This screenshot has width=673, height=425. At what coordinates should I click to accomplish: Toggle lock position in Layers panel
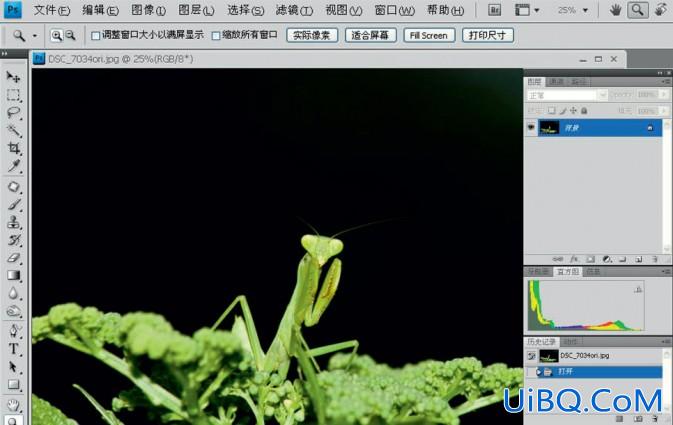[x=573, y=111]
